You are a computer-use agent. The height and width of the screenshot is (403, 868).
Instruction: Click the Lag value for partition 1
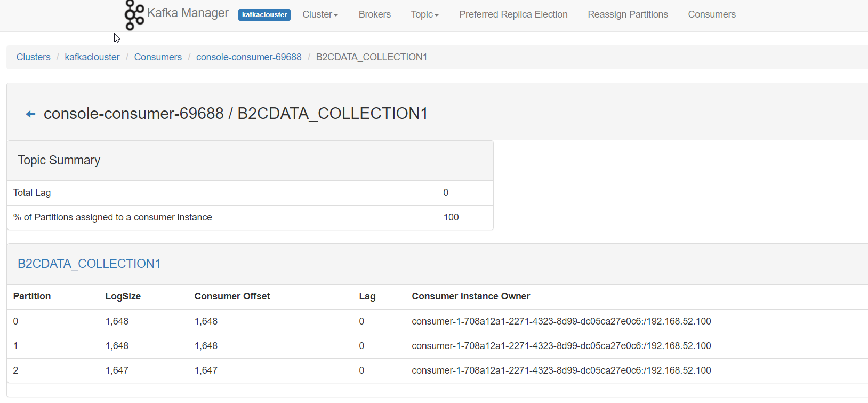pyautogui.click(x=361, y=345)
